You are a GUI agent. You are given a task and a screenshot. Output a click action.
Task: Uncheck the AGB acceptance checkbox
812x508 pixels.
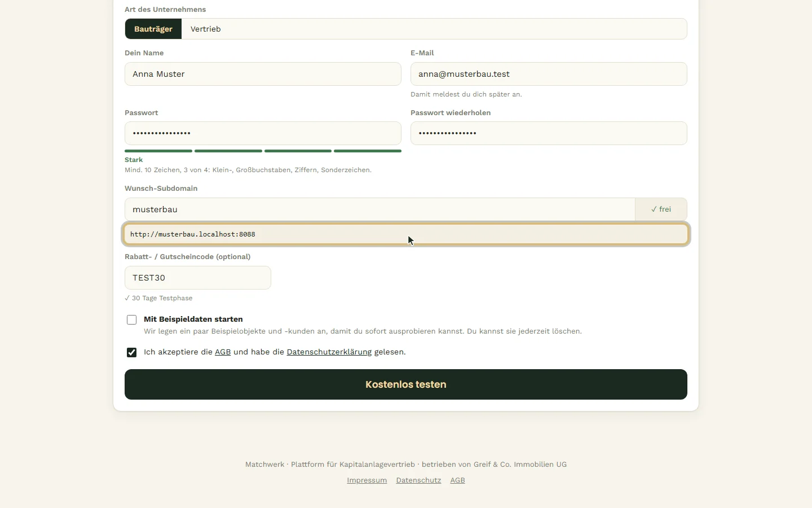tap(131, 352)
